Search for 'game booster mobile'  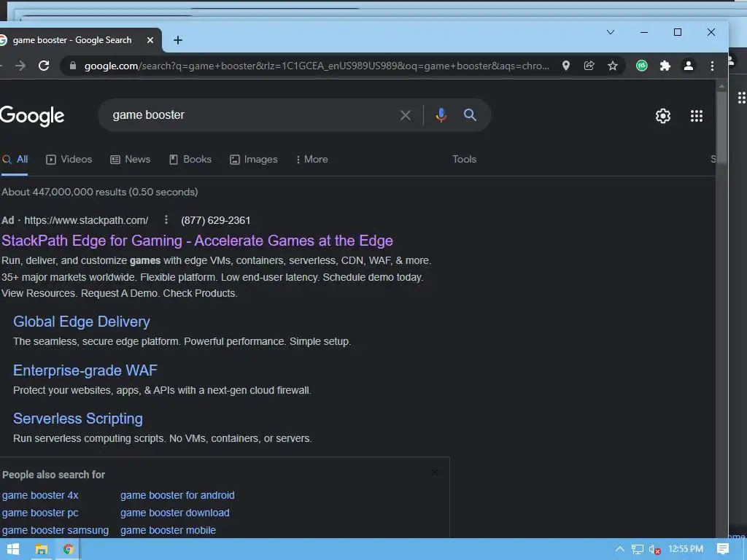coord(168,531)
